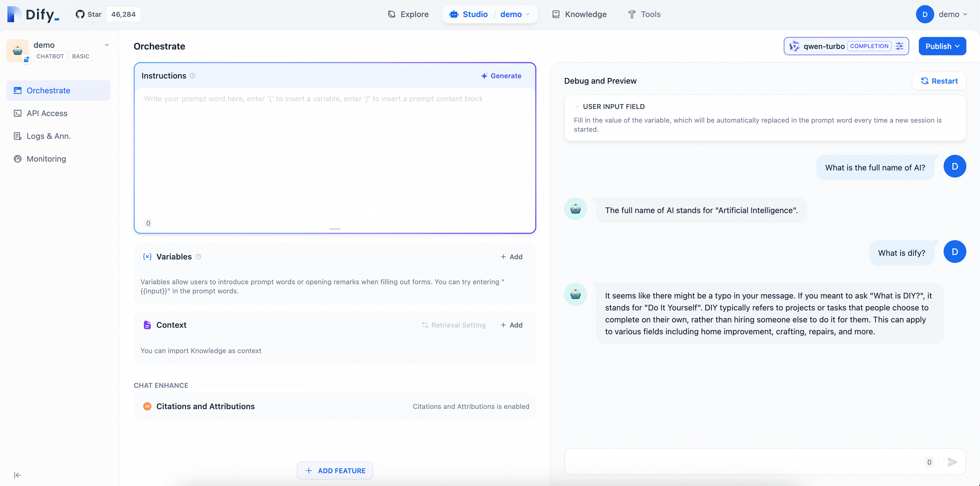Click the model parameter settings sliders icon

click(899, 46)
